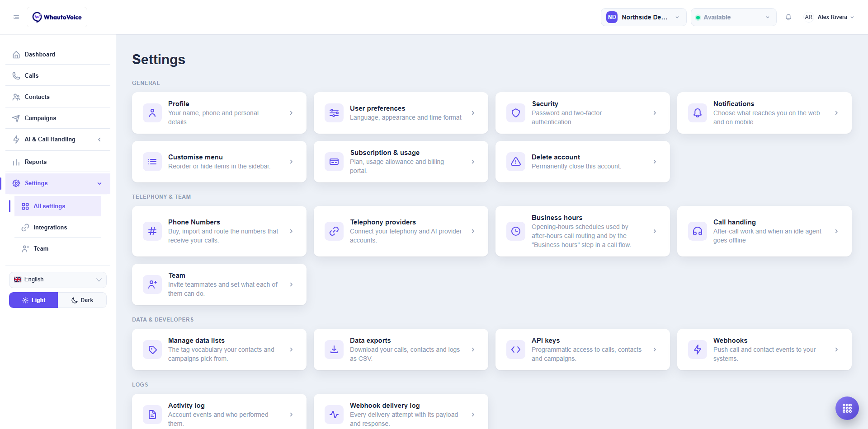Open Team in sidebar submenu
Screen dimensions: 868x429
[58, 248]
